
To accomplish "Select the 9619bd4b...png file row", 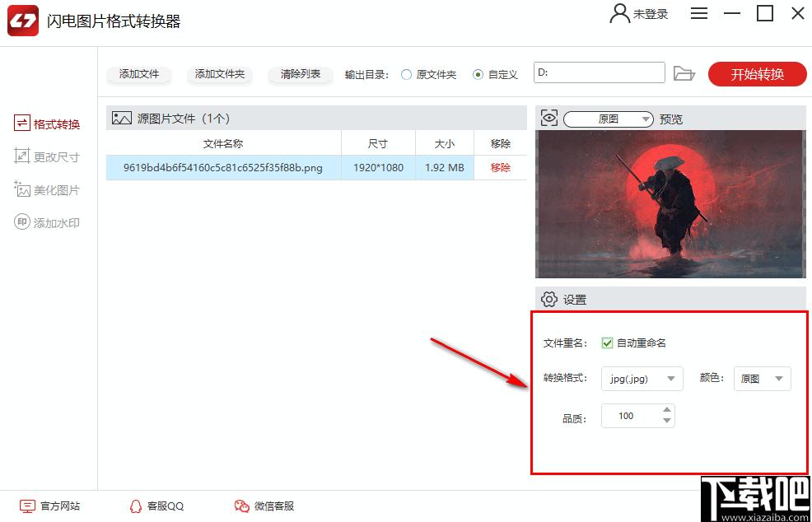I will pyautogui.click(x=316, y=167).
